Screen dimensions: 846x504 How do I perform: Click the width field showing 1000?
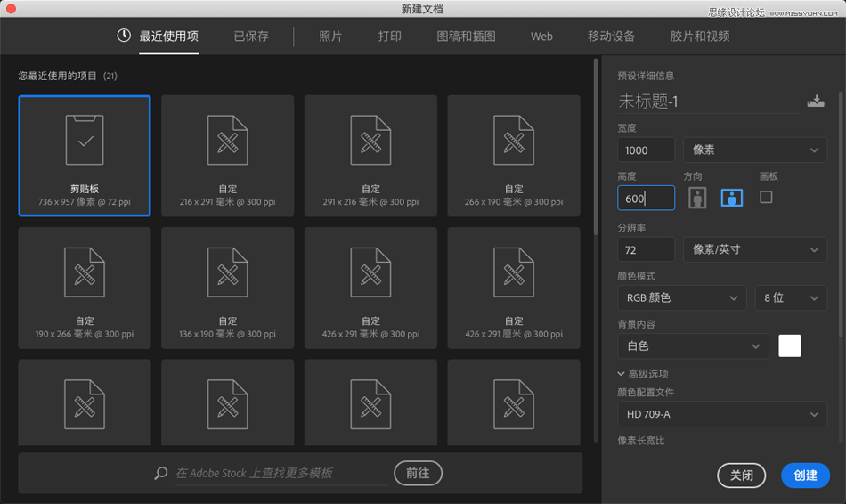pos(646,150)
